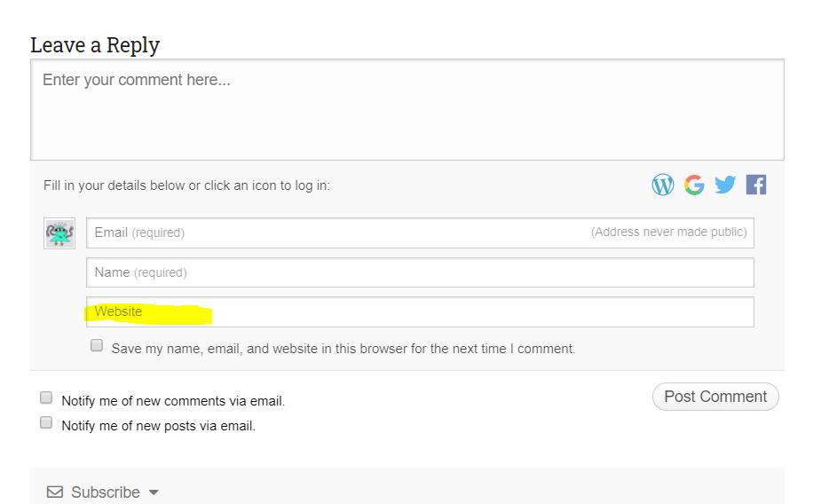Click the envelope icon beside Subscribe
This screenshot has height=504, width=821.
point(55,492)
